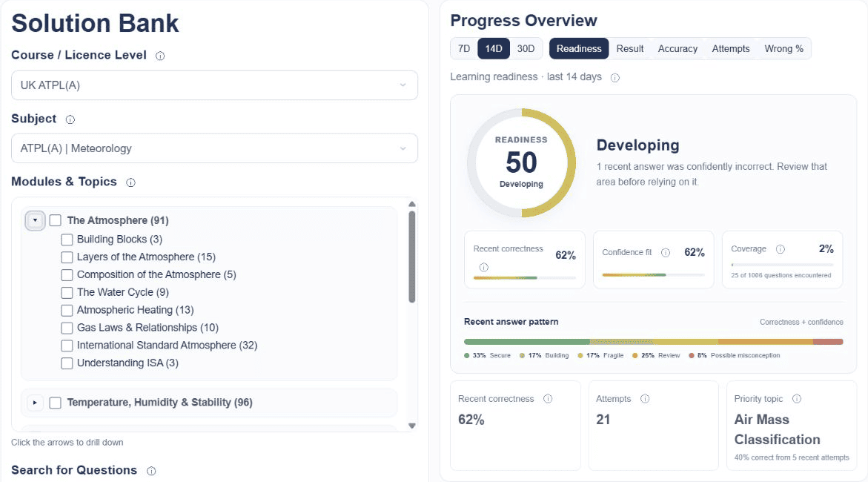Click info icon next to Modules & Topics

(130, 183)
